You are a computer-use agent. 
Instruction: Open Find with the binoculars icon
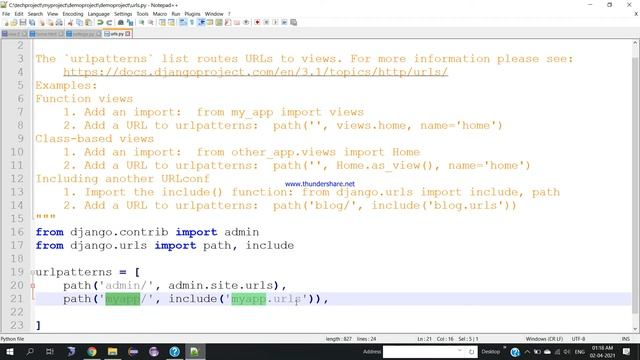click(121, 22)
